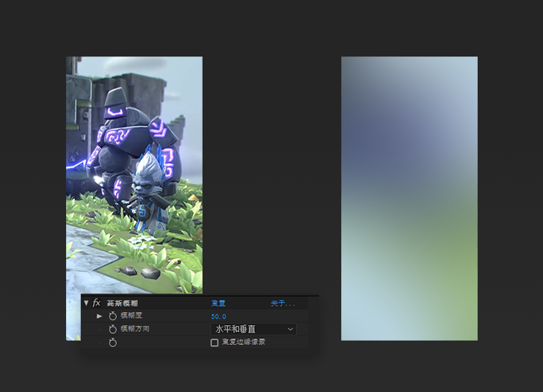Toggle the stopwatch next to 模糊方向
The width and height of the screenshot is (543, 392).
[x=112, y=329]
